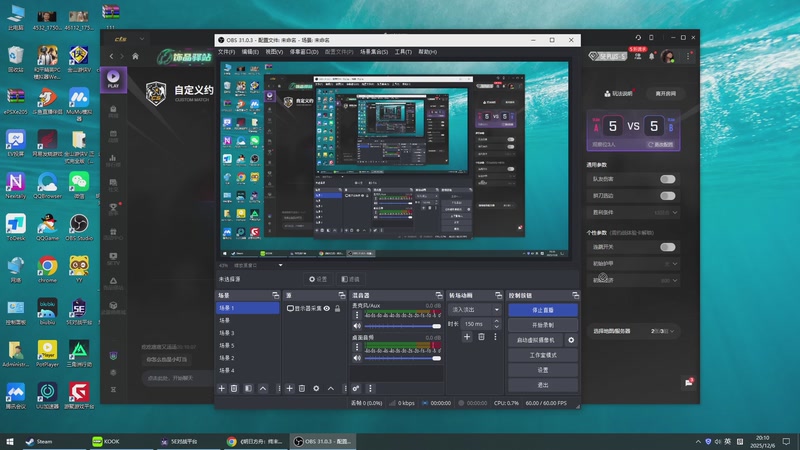Mute the 桌面音频 speaker icon

tap(357, 358)
